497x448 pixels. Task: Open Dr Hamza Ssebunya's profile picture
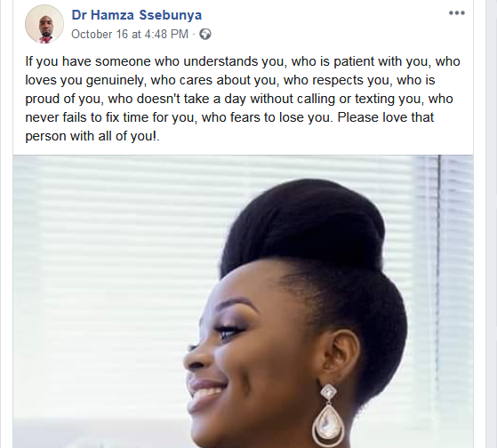[x=44, y=24]
